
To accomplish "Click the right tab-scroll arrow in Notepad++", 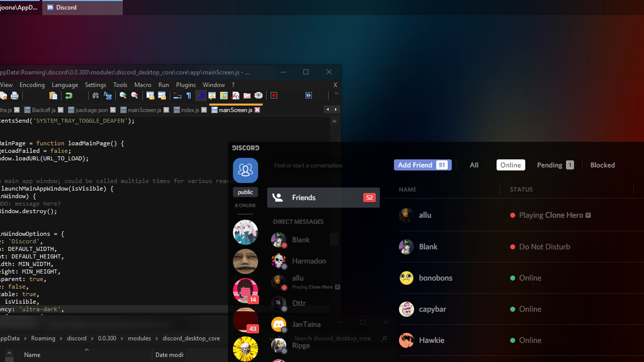I will (336, 109).
